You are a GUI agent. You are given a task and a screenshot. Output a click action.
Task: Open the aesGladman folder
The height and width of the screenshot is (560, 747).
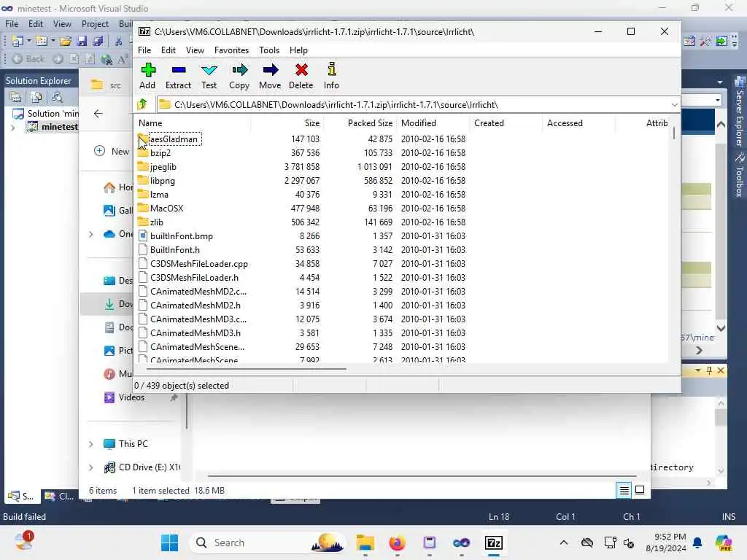(x=174, y=139)
